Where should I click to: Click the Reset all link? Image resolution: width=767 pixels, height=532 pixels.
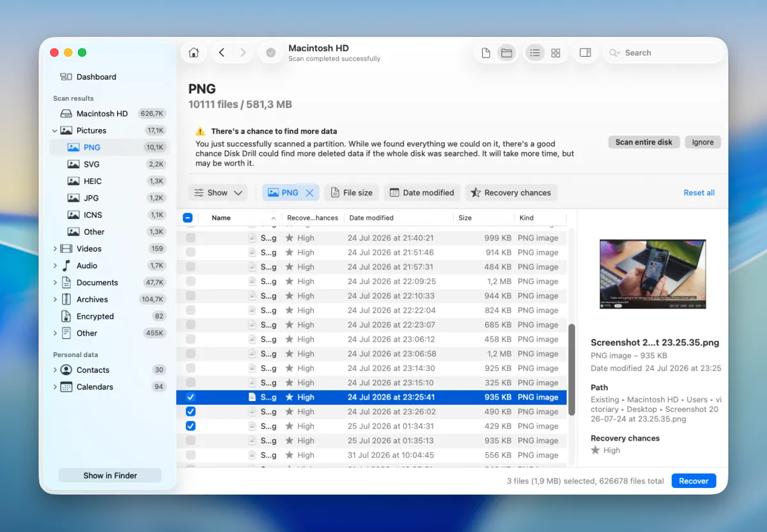click(699, 193)
